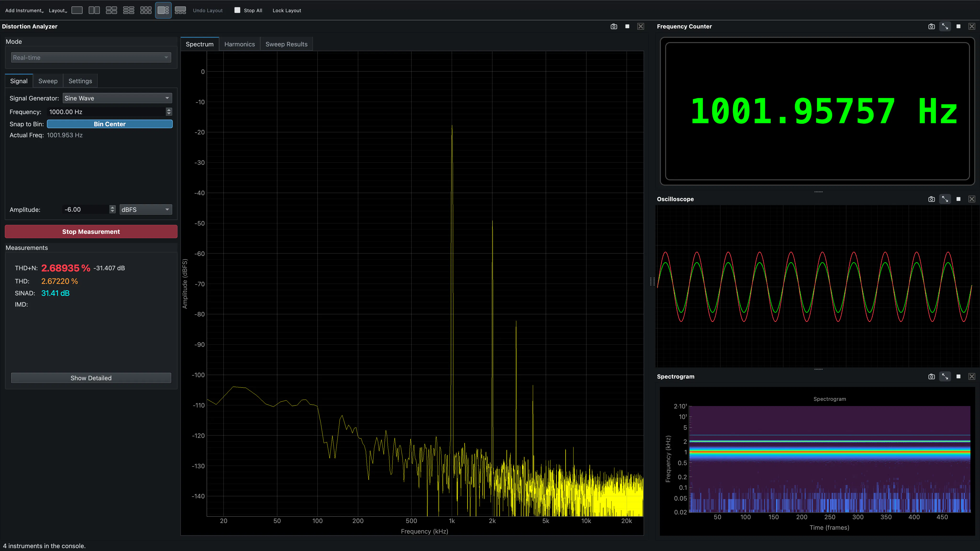Click splitter handle between Oscilloscope and Spectrogram
This screenshot has width=980, height=551.
pos(818,369)
